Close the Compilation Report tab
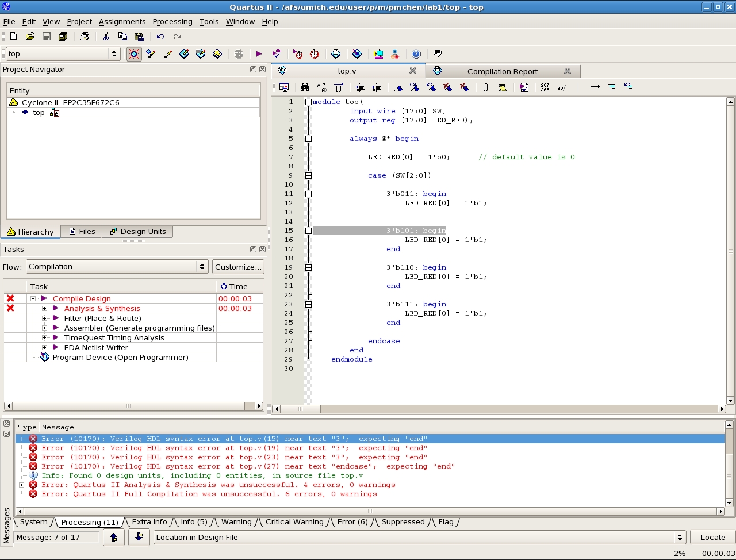This screenshot has height=560, width=736. 567,71
